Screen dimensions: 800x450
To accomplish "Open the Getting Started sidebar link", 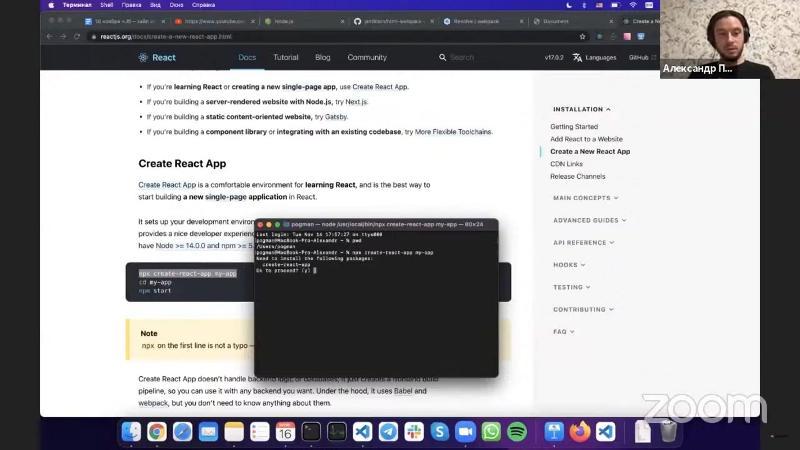I will click(x=574, y=127).
